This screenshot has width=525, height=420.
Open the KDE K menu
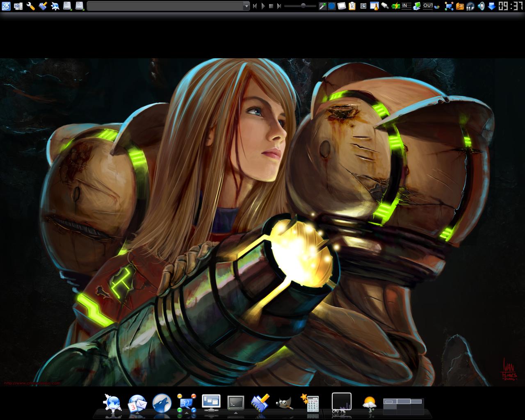coord(6,6)
